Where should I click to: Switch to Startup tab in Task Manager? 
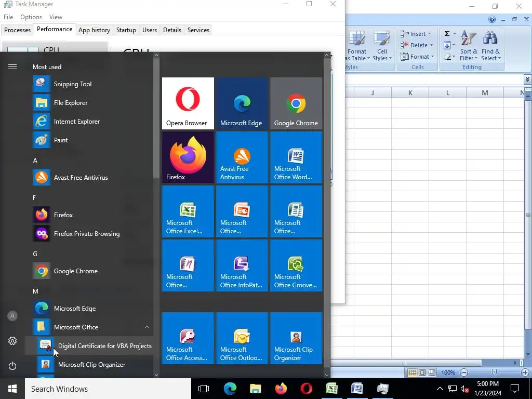126,30
